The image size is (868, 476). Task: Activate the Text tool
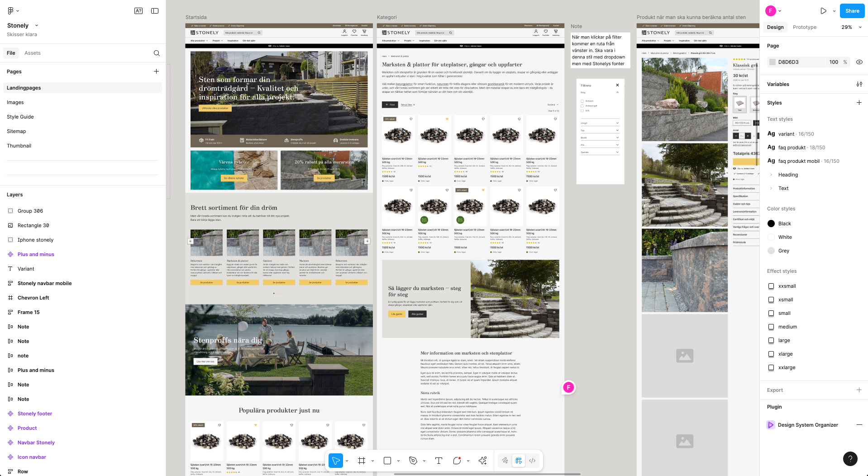point(439,461)
